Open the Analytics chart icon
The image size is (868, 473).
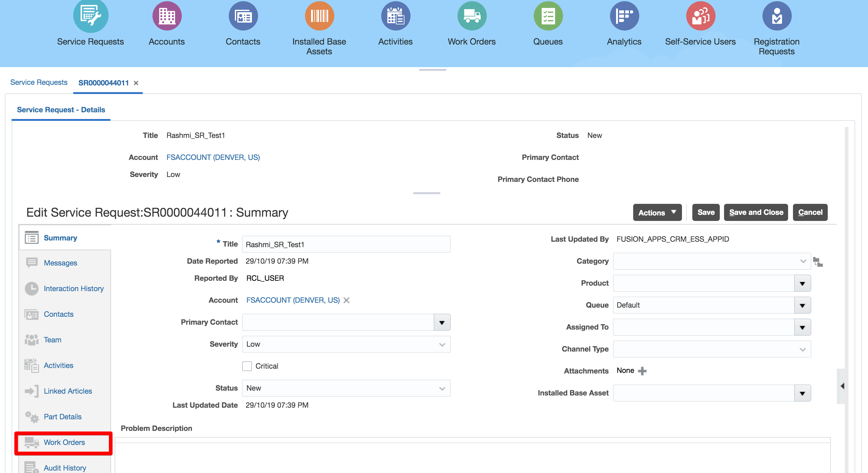click(624, 16)
